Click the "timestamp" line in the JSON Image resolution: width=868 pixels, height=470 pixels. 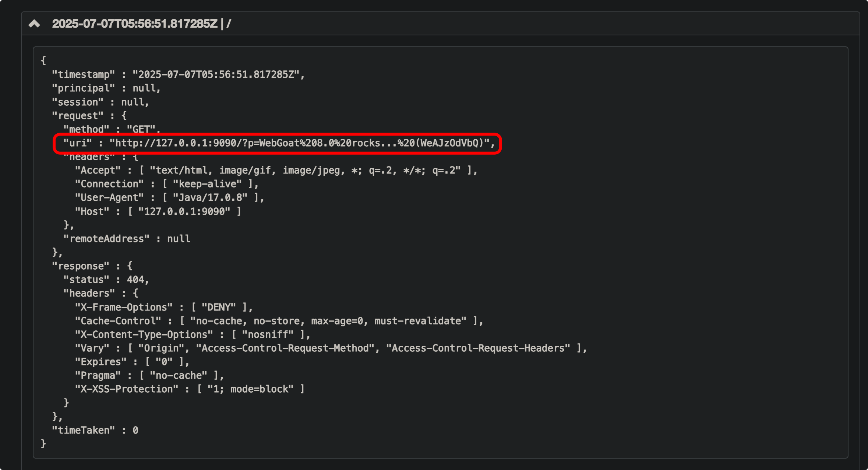(x=179, y=75)
